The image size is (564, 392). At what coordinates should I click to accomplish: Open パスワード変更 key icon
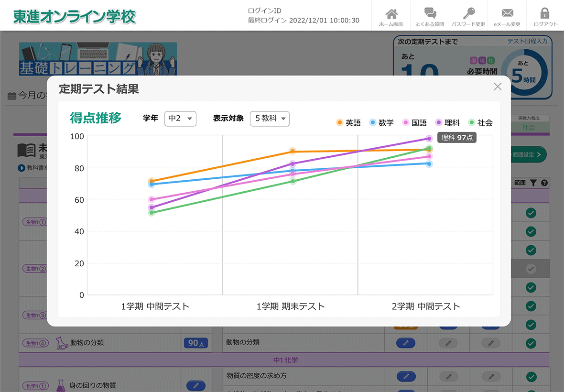click(x=468, y=13)
